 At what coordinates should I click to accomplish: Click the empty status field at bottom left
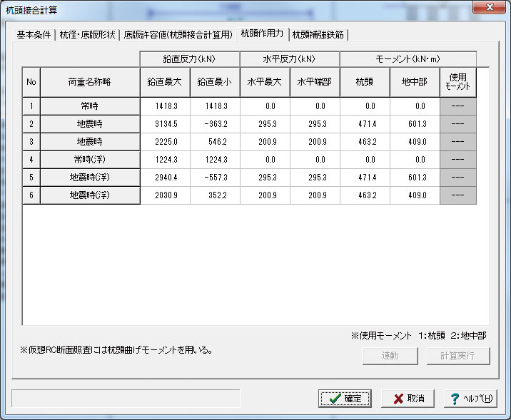point(126,398)
